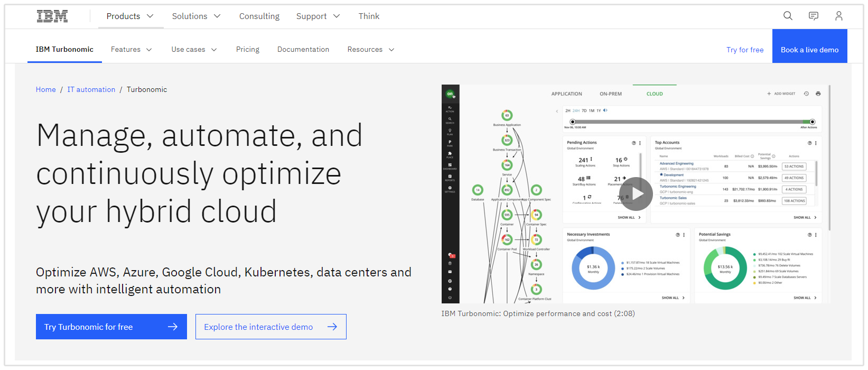Viewport: 868px width, 370px height.
Task: Click the IBM logo
Action: [52, 16]
